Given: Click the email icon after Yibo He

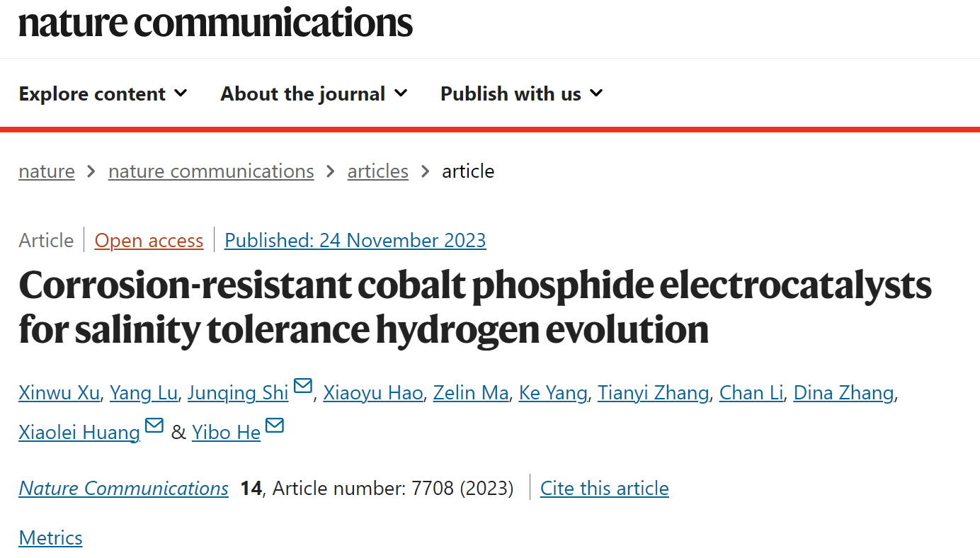Looking at the screenshot, I should 275,425.
